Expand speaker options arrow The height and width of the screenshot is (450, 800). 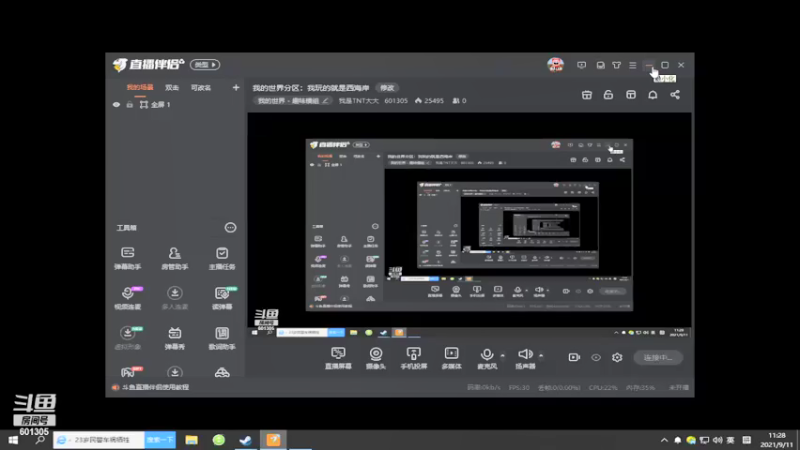coord(541,356)
